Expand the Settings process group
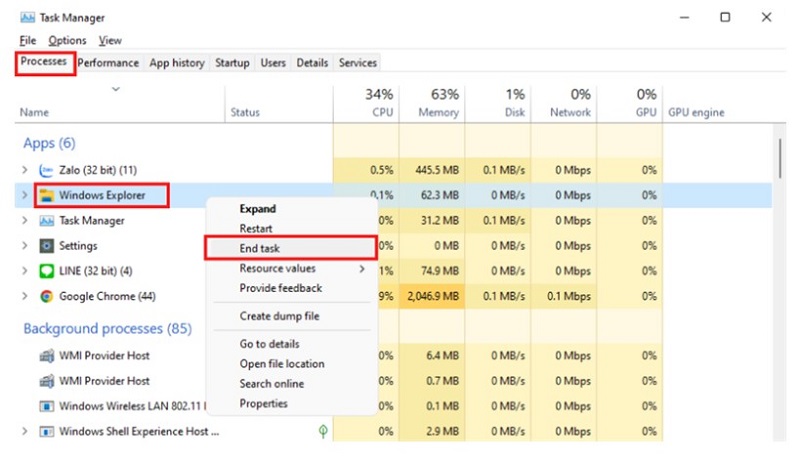 click(24, 245)
